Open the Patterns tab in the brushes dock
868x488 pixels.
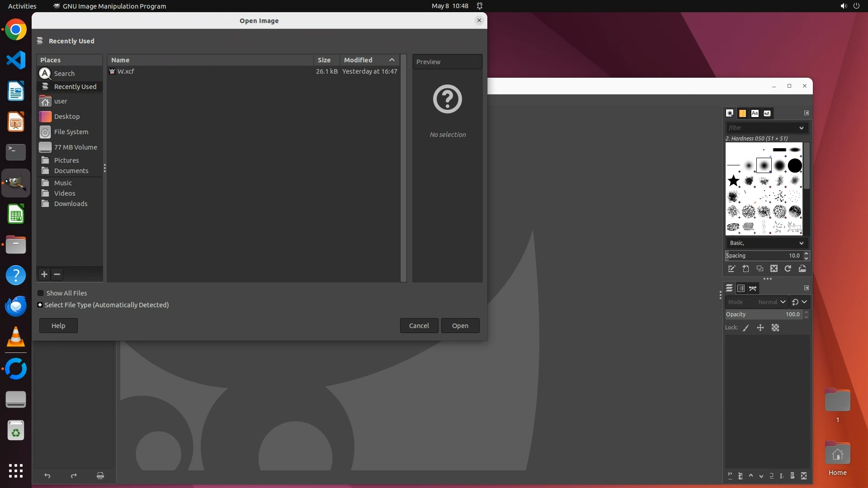[742, 113]
